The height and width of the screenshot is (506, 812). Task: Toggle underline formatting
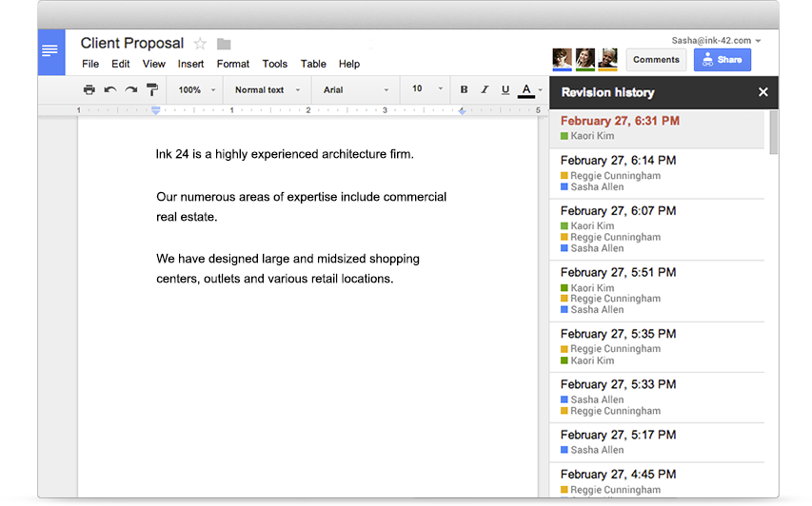(x=504, y=90)
